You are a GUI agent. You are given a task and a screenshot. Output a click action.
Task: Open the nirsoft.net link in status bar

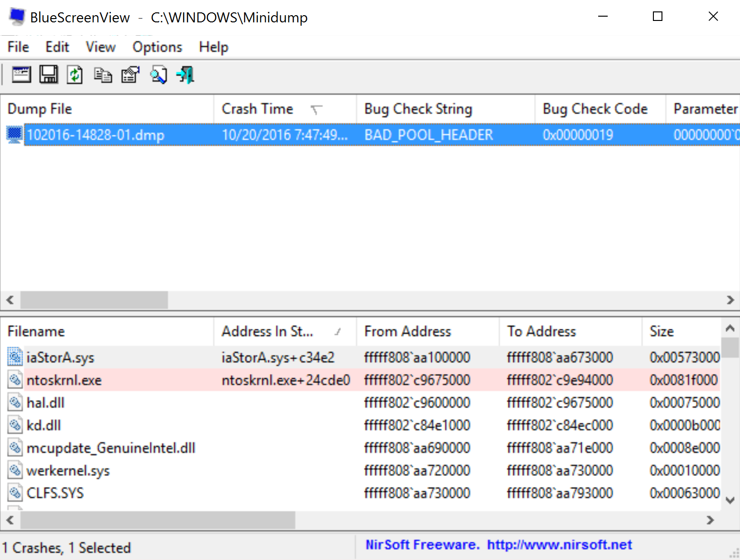point(559,545)
